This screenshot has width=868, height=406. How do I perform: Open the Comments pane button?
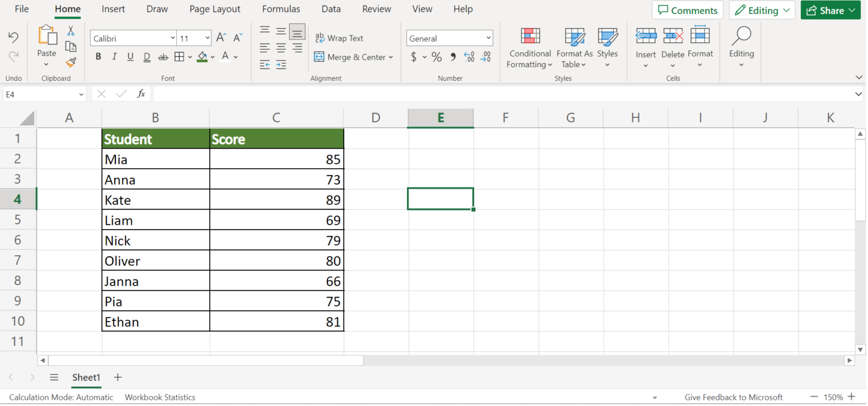687,10
